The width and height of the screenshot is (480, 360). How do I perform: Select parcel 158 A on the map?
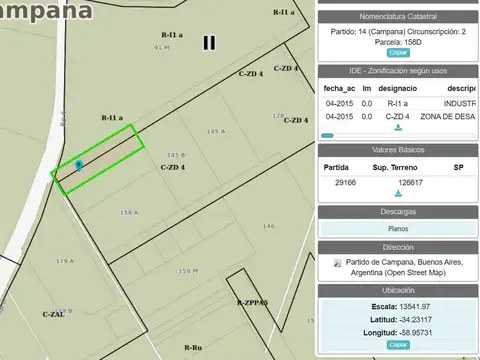(129, 212)
